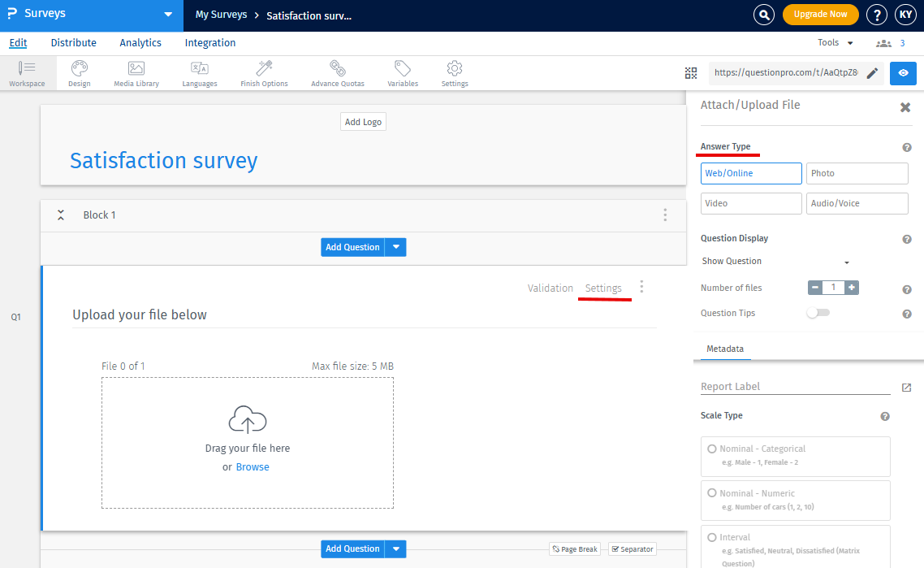Switch to the Distribute tab
The width and height of the screenshot is (924, 568).
[x=73, y=42]
